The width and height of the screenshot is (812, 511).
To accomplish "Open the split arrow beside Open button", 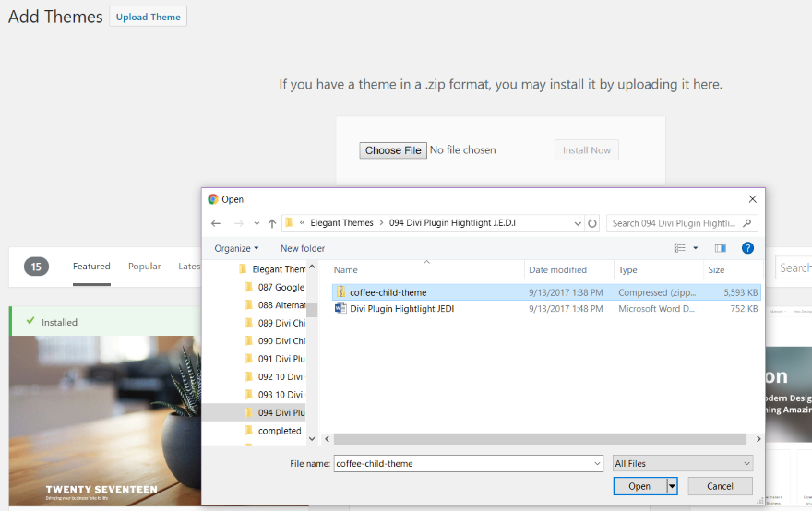I will [x=673, y=486].
